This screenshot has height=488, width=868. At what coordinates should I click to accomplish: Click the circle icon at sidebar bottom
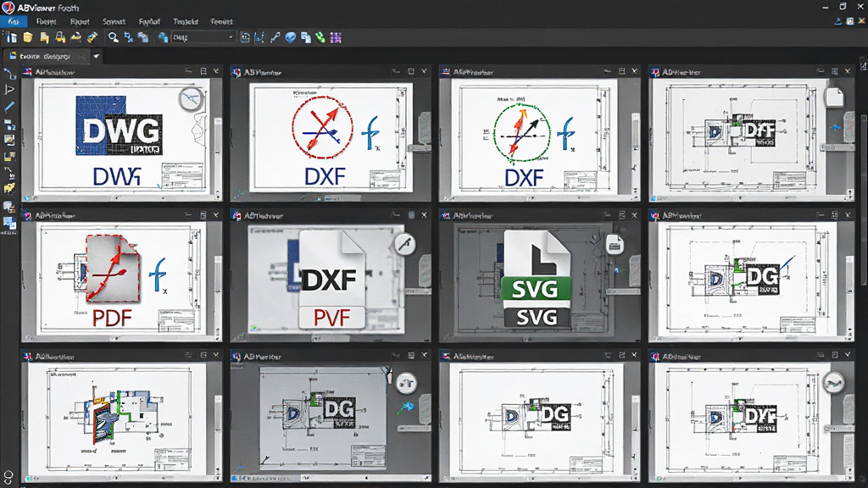click(8, 476)
